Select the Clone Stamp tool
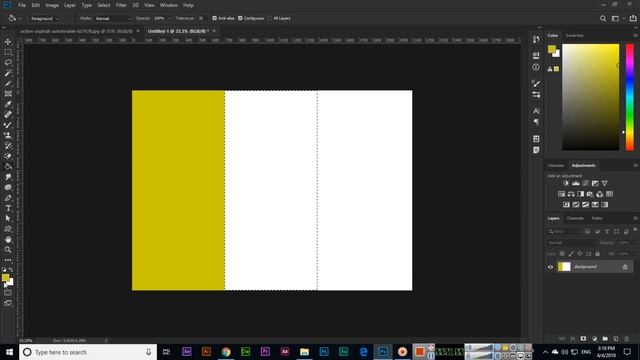 8,136
